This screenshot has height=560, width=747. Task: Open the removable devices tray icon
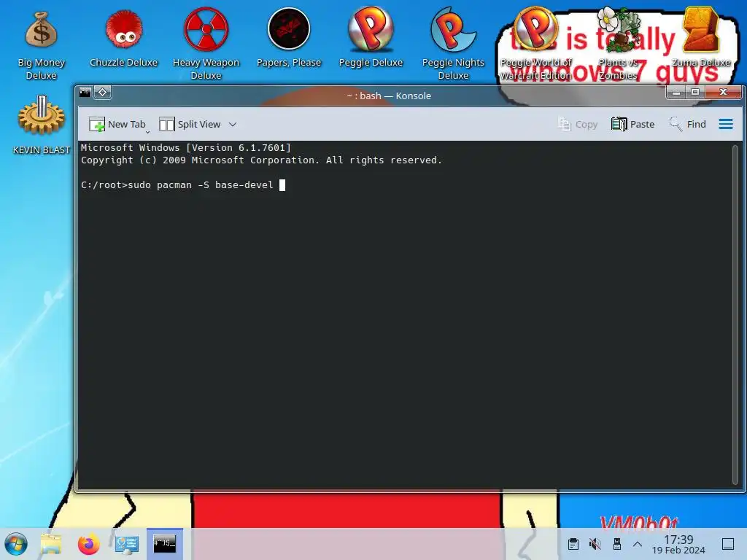coord(617,544)
